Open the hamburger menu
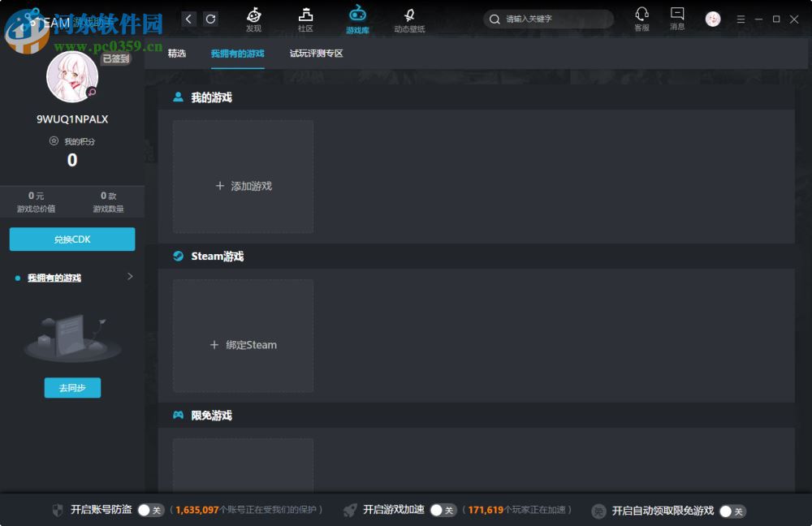 pos(741,19)
